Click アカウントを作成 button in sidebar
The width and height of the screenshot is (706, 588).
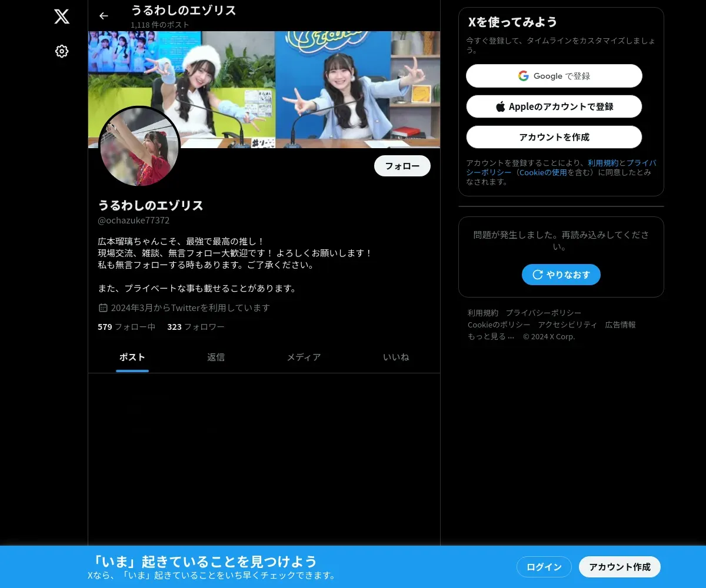click(554, 137)
